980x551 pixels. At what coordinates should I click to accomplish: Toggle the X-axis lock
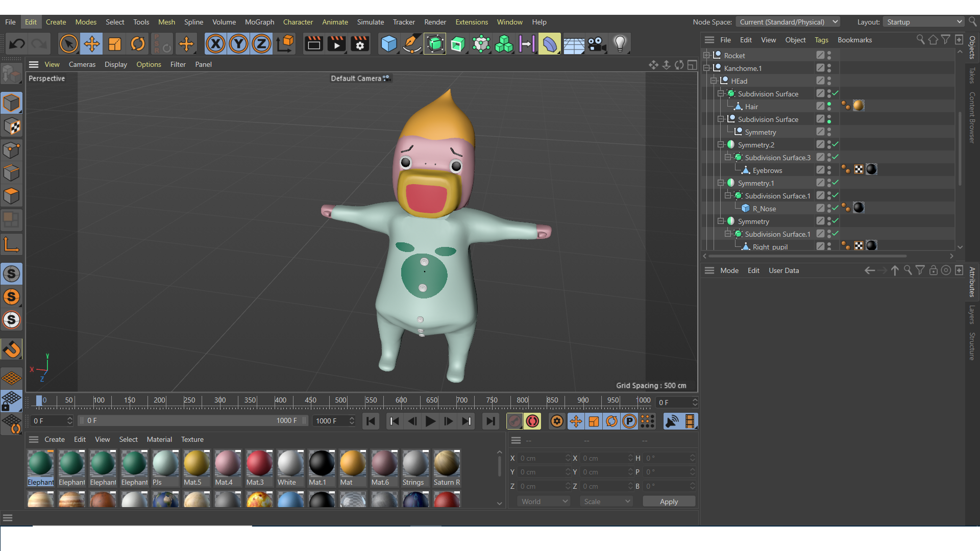point(215,44)
